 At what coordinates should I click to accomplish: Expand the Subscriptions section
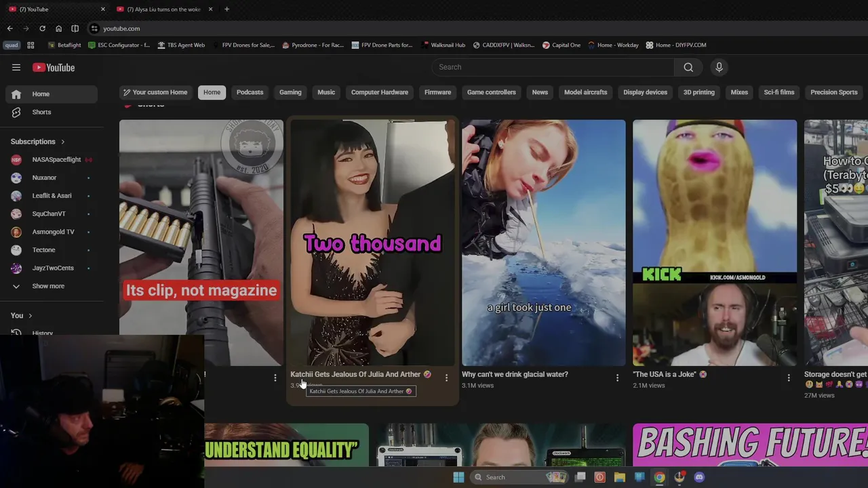(38, 142)
